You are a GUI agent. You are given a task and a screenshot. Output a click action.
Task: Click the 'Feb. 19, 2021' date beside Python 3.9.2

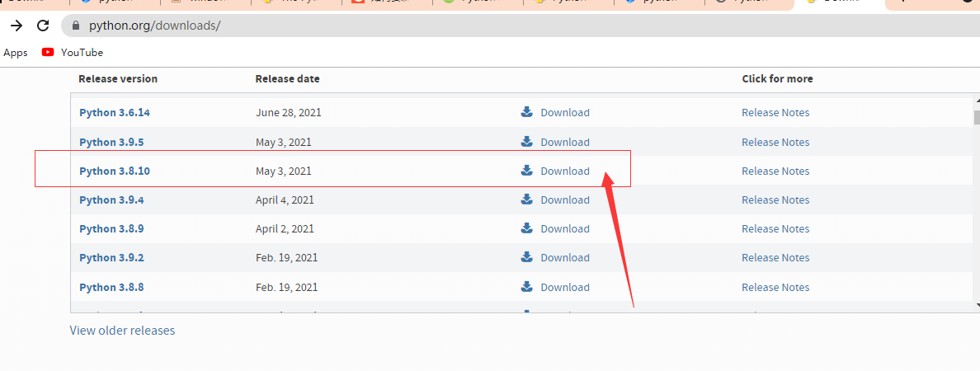287,257
